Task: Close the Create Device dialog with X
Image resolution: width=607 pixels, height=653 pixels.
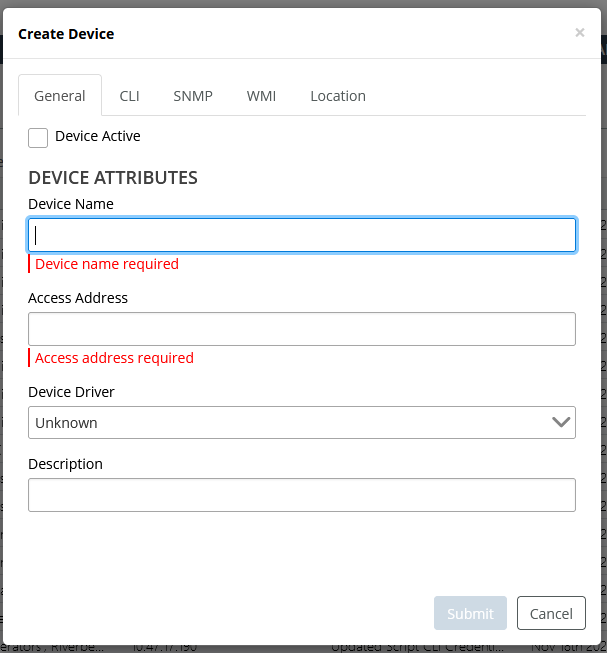Action: pos(579,33)
